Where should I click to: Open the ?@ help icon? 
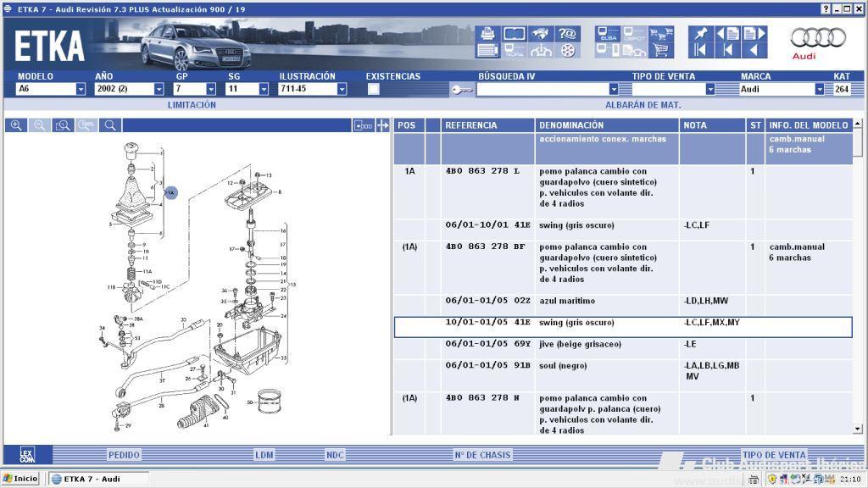pyautogui.click(x=567, y=34)
